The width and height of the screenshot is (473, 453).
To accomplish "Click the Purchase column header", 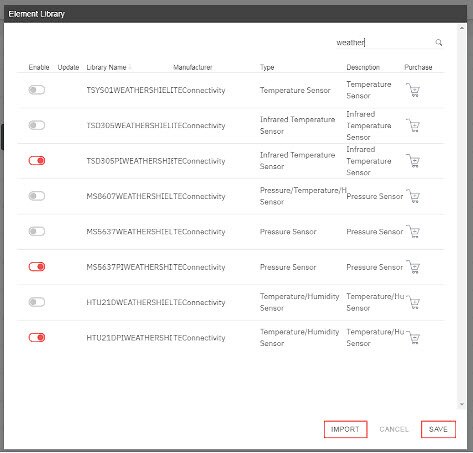I will pyautogui.click(x=418, y=67).
